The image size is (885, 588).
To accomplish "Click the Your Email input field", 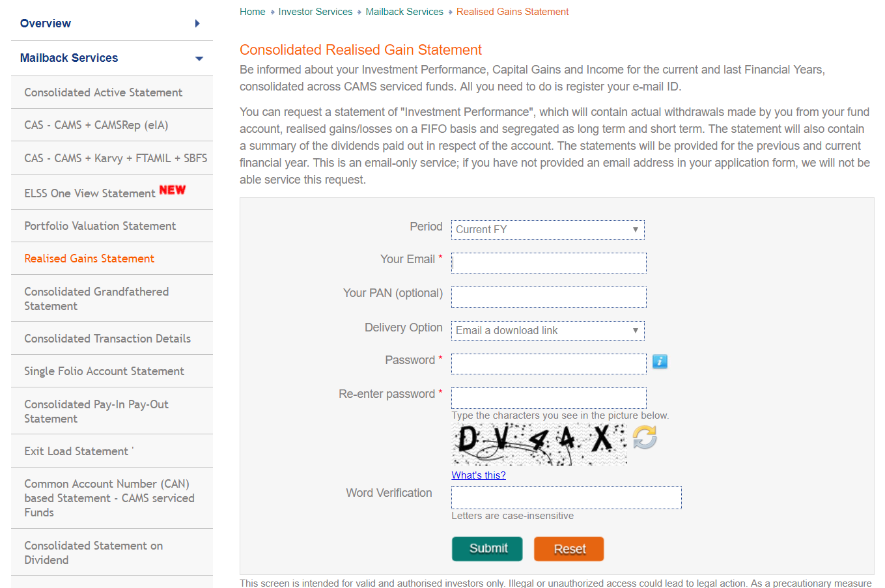I will pyautogui.click(x=548, y=263).
